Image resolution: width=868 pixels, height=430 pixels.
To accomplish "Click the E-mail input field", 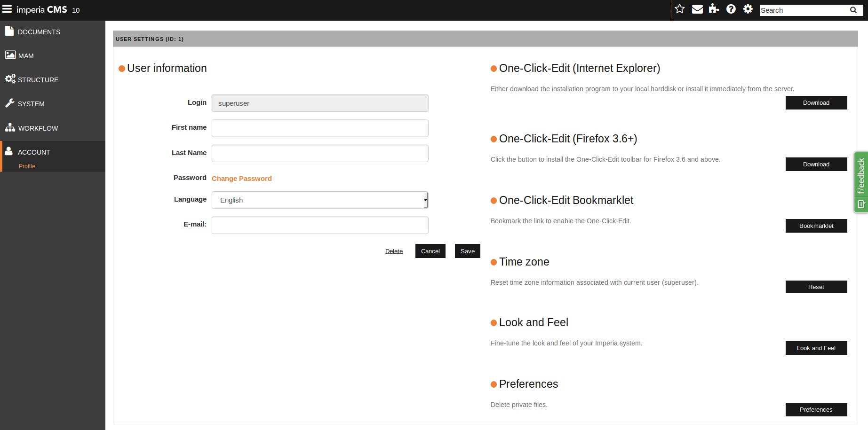I will point(320,225).
